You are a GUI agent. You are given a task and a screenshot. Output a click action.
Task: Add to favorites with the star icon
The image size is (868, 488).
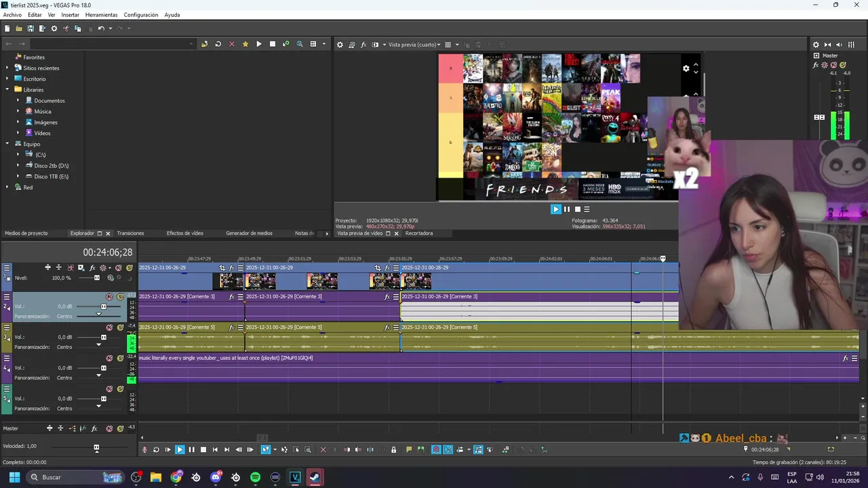pyautogui.click(x=245, y=44)
